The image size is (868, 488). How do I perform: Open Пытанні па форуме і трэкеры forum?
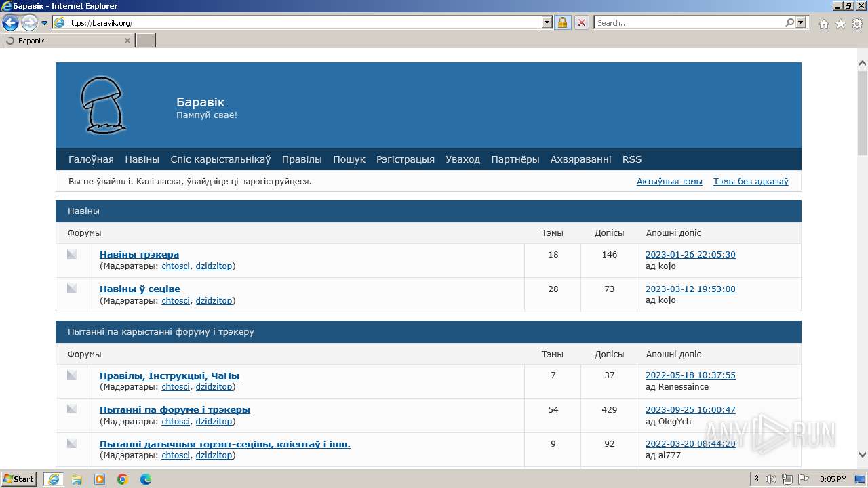tap(175, 410)
